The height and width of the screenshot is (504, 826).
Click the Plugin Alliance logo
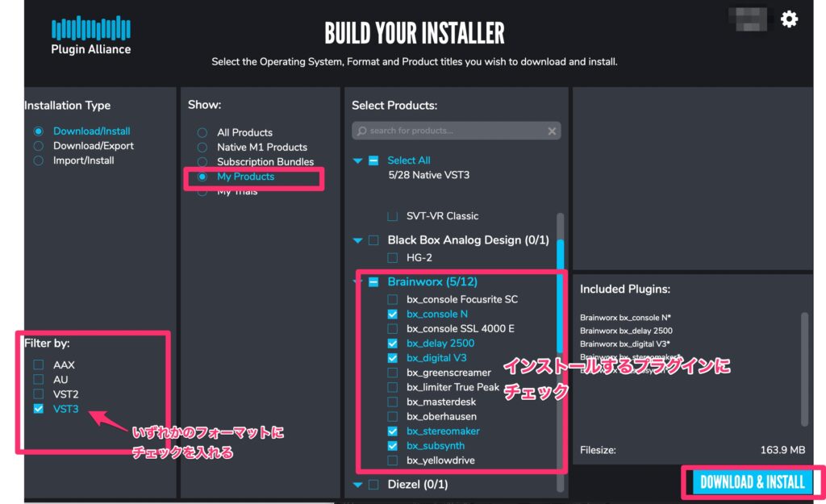[90, 35]
